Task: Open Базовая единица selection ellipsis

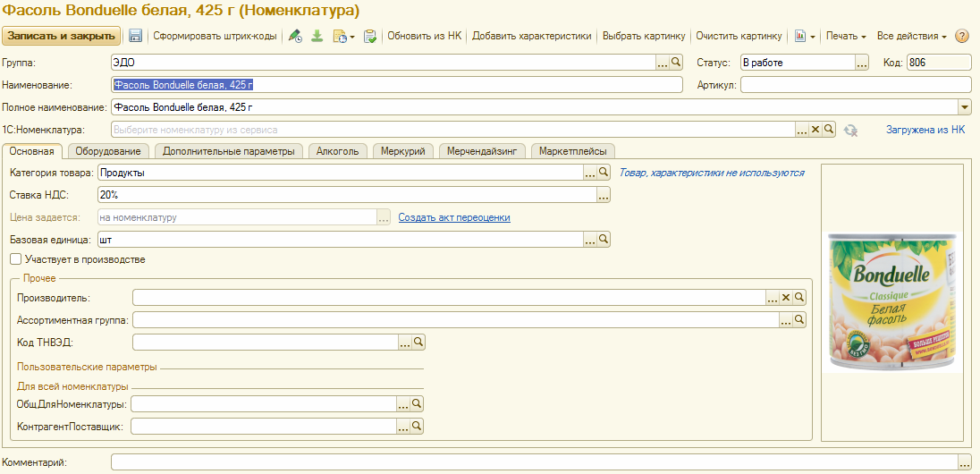Action: 590,240
